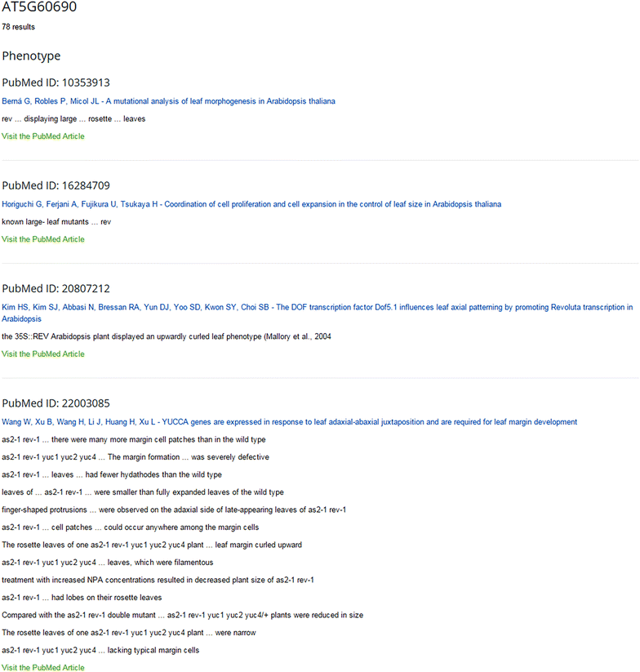
Task: Visit the PubMed Article for ID 22003085
Action: 42,667
